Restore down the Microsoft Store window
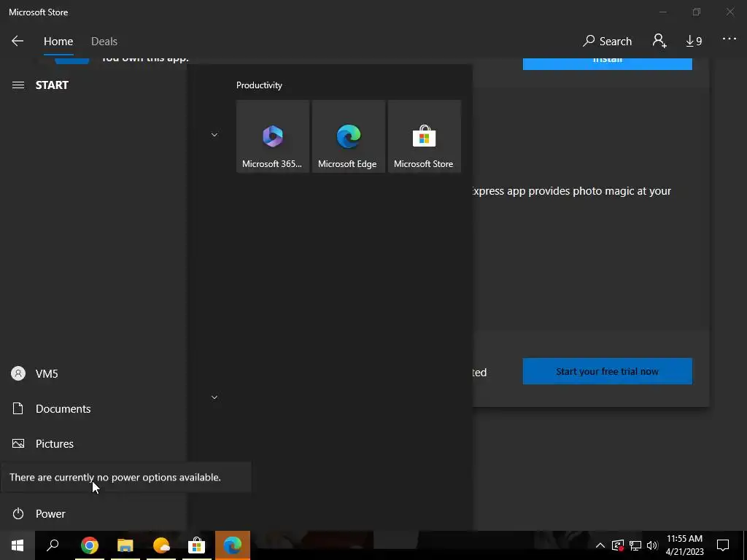Image resolution: width=747 pixels, height=560 pixels. (697, 12)
